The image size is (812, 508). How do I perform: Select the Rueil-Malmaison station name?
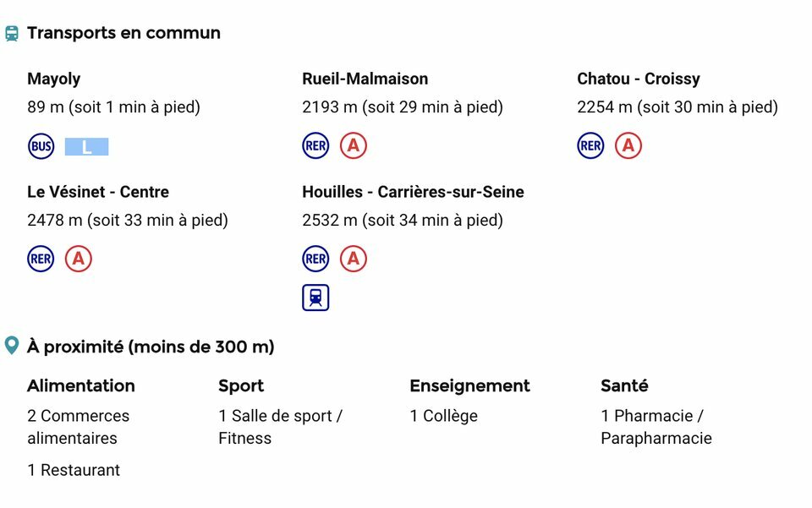pyautogui.click(x=365, y=79)
